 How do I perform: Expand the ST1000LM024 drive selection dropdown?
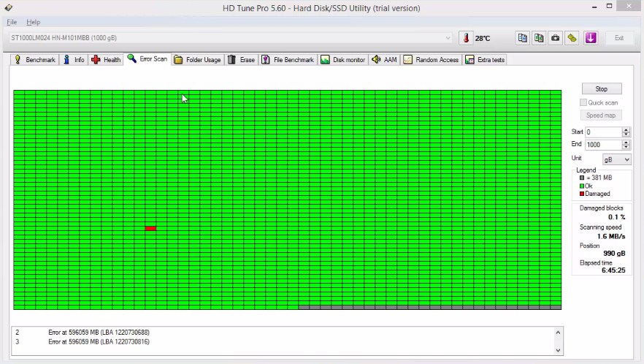coord(448,38)
